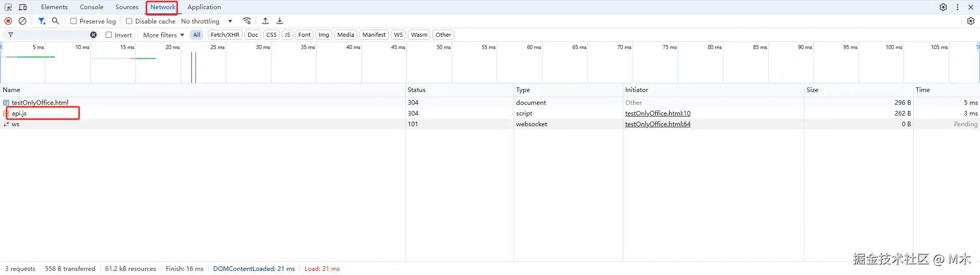Viewport: 980px width, 275px height.
Task: Activate the inspect element picker icon
Action: click(8, 7)
